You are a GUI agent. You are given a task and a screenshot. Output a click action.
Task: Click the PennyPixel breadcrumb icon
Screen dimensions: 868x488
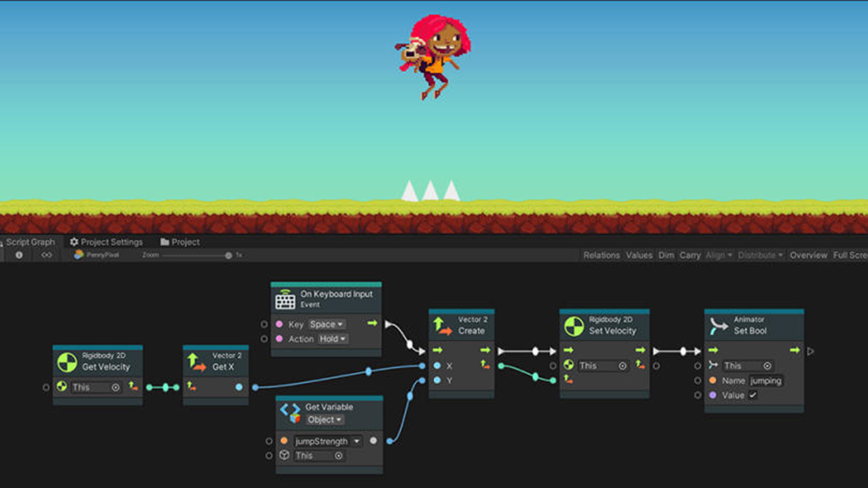(79, 255)
